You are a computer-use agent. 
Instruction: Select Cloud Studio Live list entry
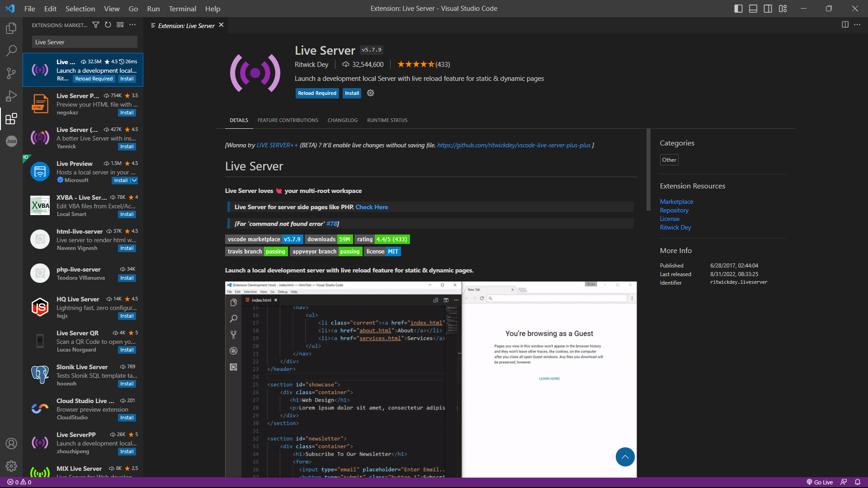coord(83,409)
